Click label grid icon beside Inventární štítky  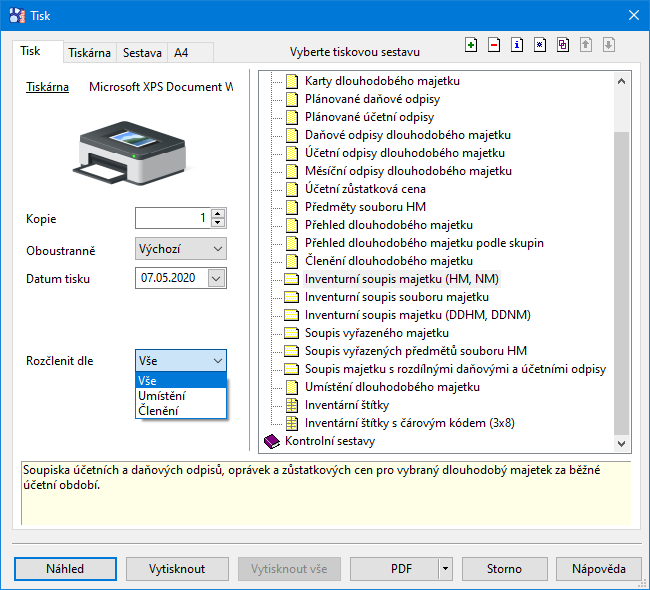tap(292, 405)
